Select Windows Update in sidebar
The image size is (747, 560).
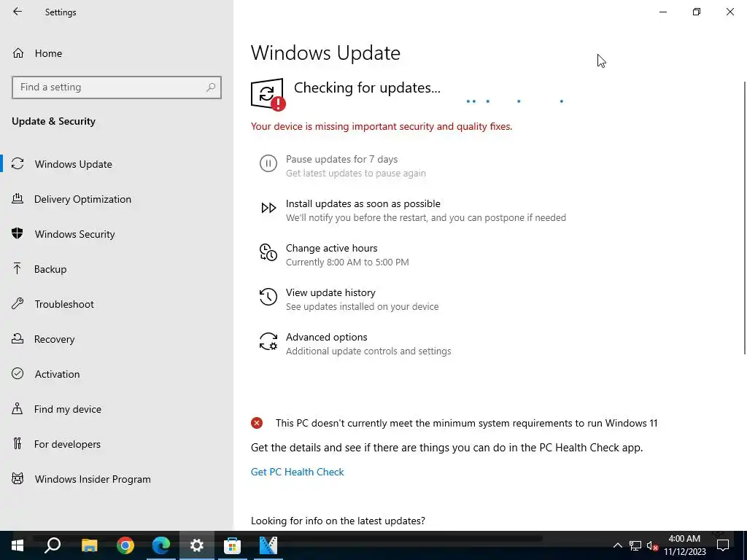click(74, 164)
